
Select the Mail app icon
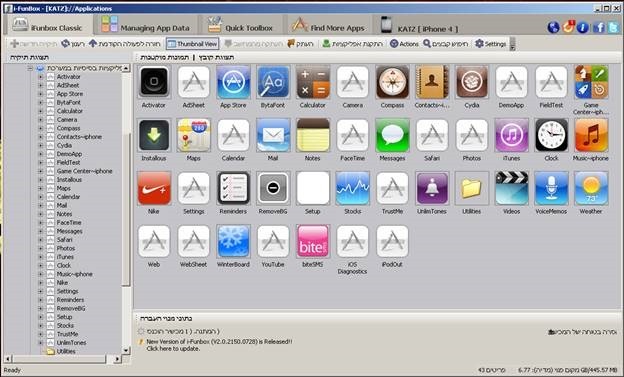point(273,135)
